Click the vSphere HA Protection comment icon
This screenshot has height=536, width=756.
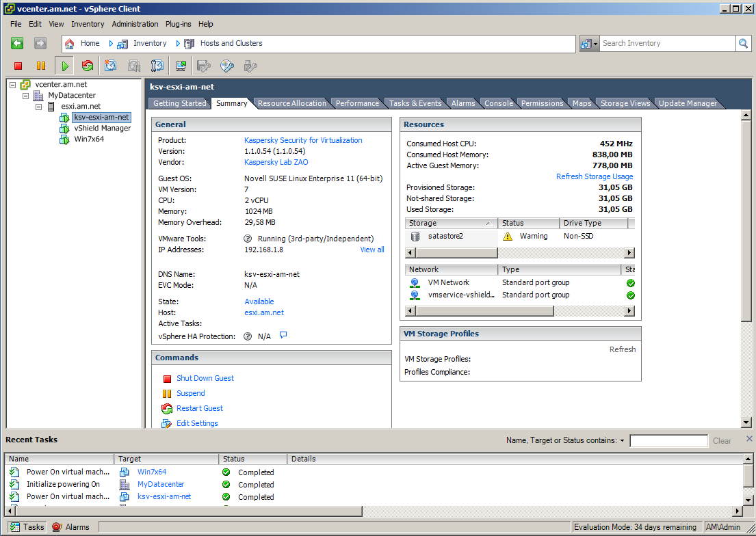point(283,335)
